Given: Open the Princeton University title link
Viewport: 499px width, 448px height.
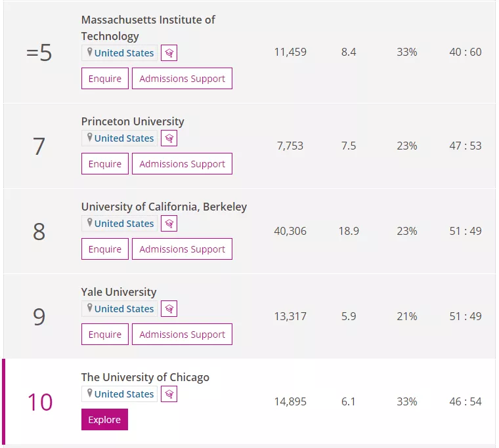Looking at the screenshot, I should click(133, 121).
